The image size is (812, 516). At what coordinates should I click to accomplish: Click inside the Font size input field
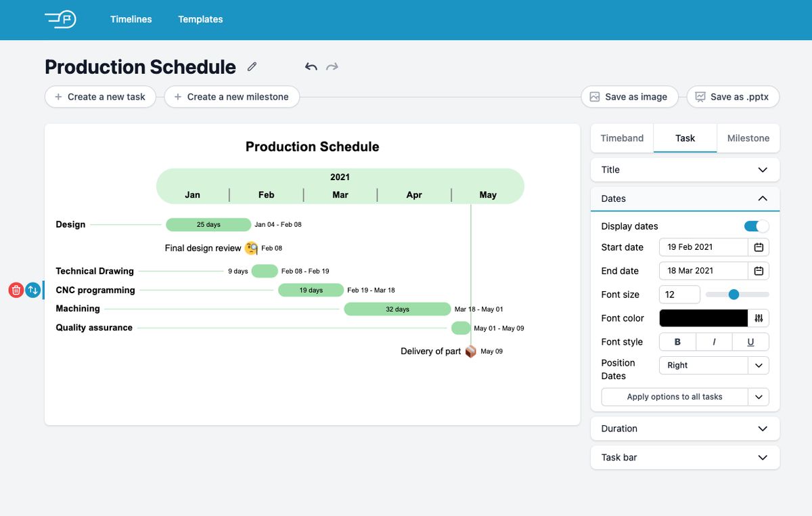pos(678,294)
